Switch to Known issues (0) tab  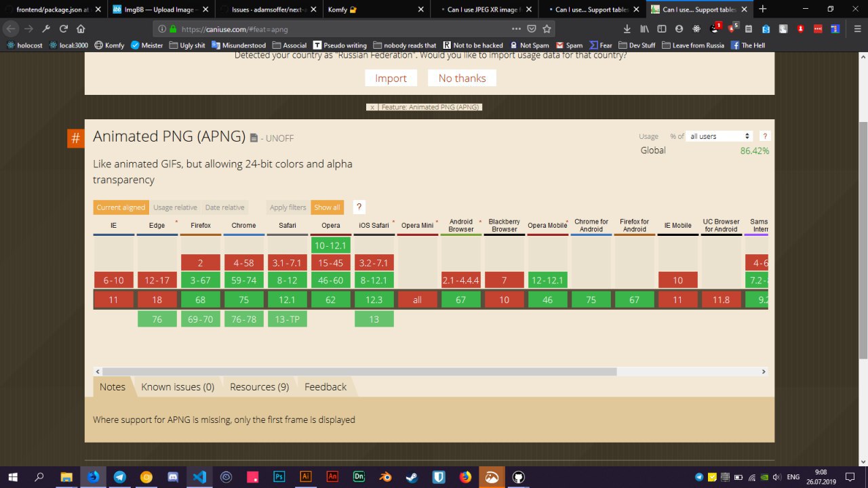(x=178, y=386)
